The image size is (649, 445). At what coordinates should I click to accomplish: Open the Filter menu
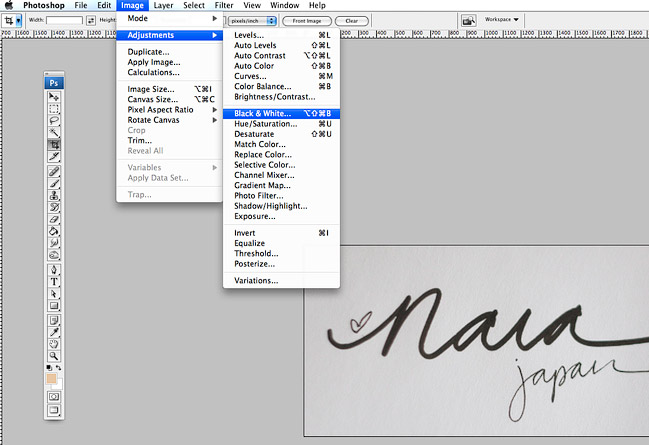pos(224,5)
